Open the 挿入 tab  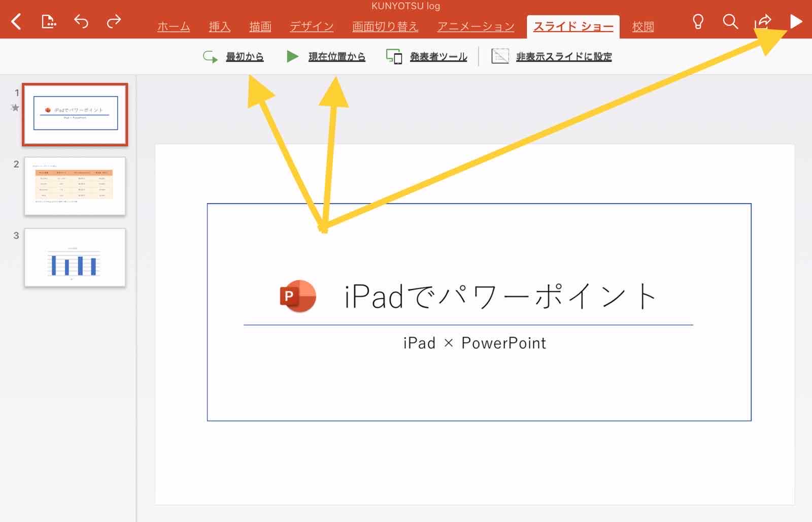point(220,26)
